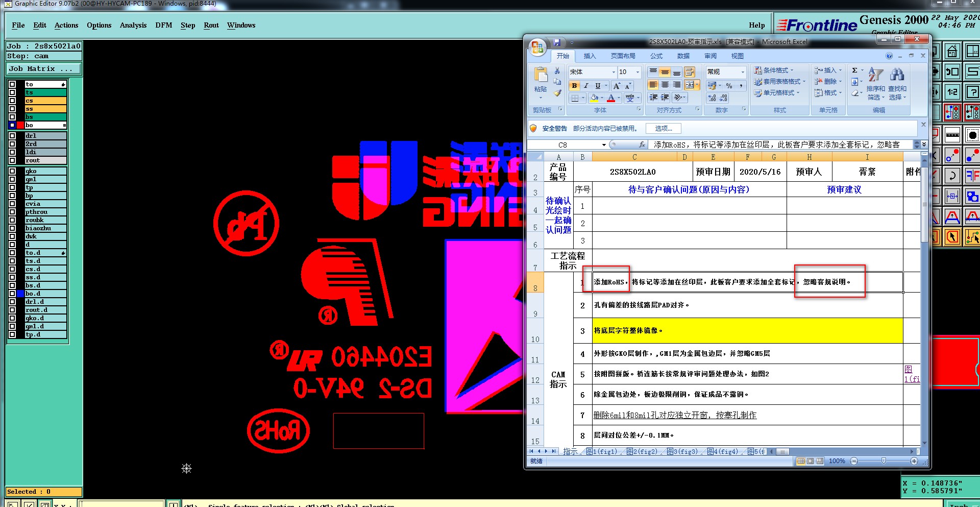Click the font color red swatch button
The width and height of the screenshot is (980, 507).
pyautogui.click(x=611, y=98)
